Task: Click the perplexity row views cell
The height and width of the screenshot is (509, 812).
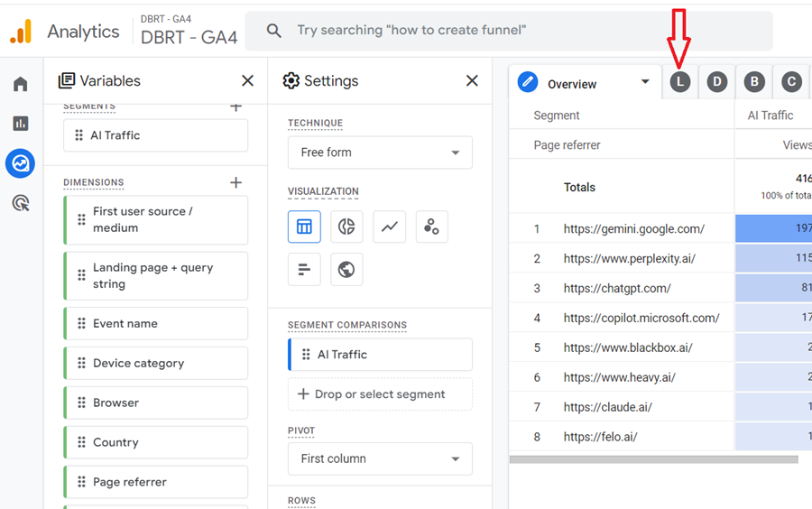Action: click(774, 258)
